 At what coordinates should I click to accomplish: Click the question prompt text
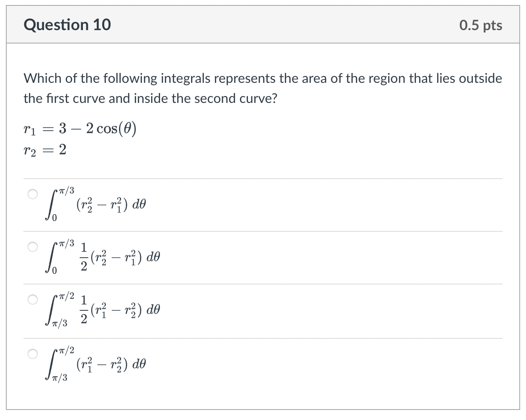coord(263,88)
